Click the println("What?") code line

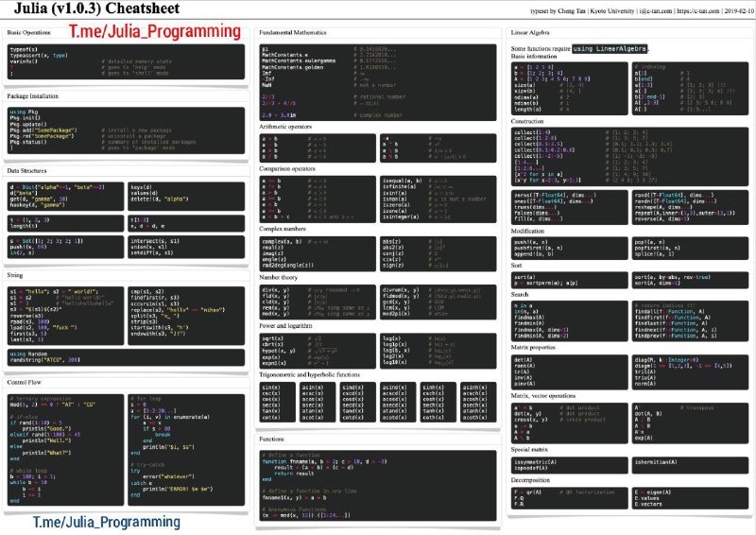(x=46, y=453)
